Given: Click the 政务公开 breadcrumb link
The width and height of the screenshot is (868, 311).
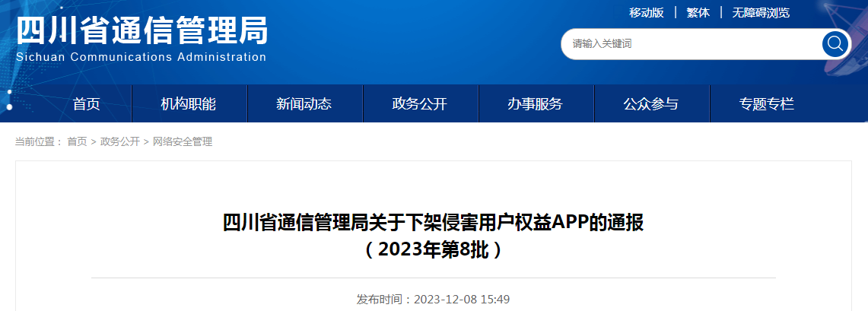Looking at the screenshot, I should 120,141.
